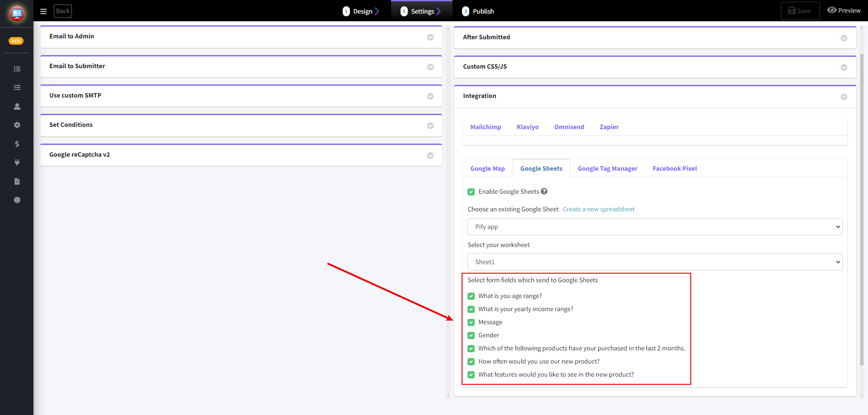Click the app logo in the sidebar

click(x=17, y=14)
